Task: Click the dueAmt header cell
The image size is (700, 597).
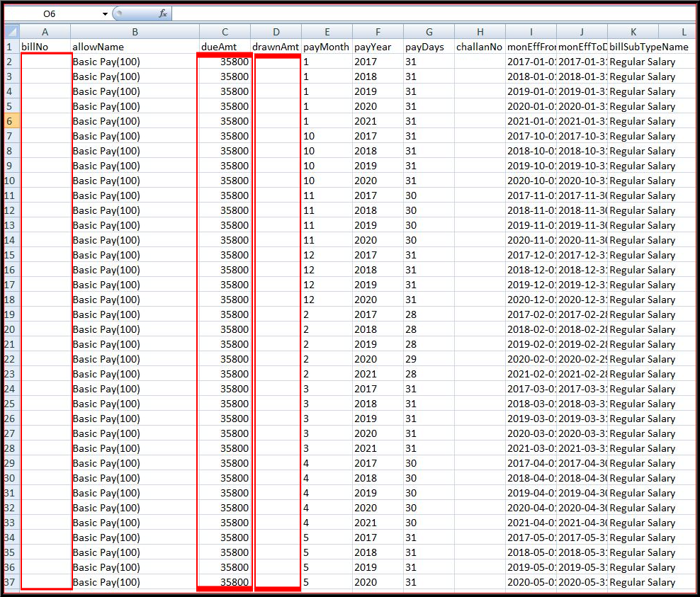Action: (225, 47)
